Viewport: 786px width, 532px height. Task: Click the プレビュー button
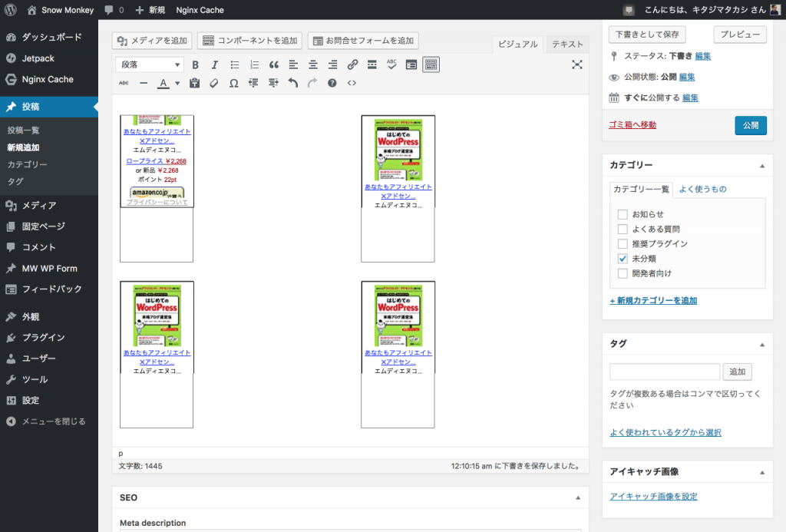[740, 35]
